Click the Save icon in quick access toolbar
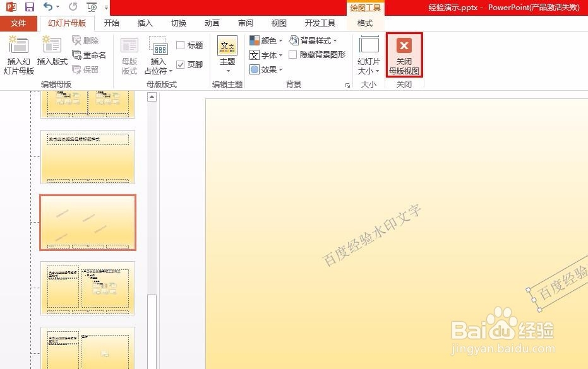Image resolution: width=588 pixels, height=369 pixels. (x=29, y=7)
